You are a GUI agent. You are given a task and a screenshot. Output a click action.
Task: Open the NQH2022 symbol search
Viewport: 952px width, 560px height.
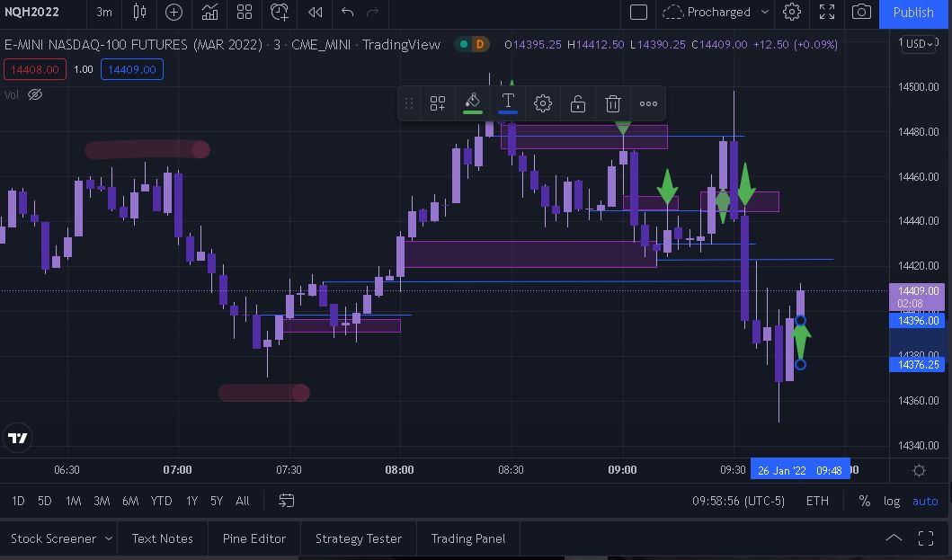32,13
